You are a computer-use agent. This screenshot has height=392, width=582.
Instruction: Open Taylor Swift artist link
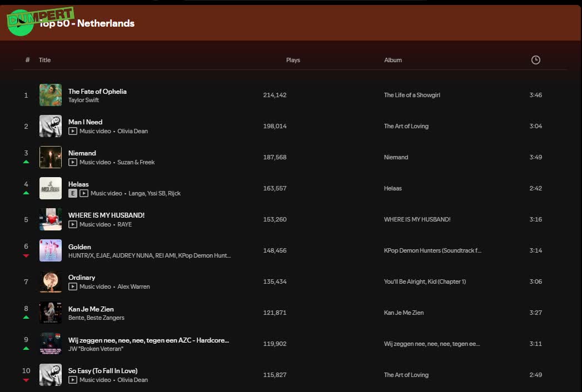pos(83,100)
